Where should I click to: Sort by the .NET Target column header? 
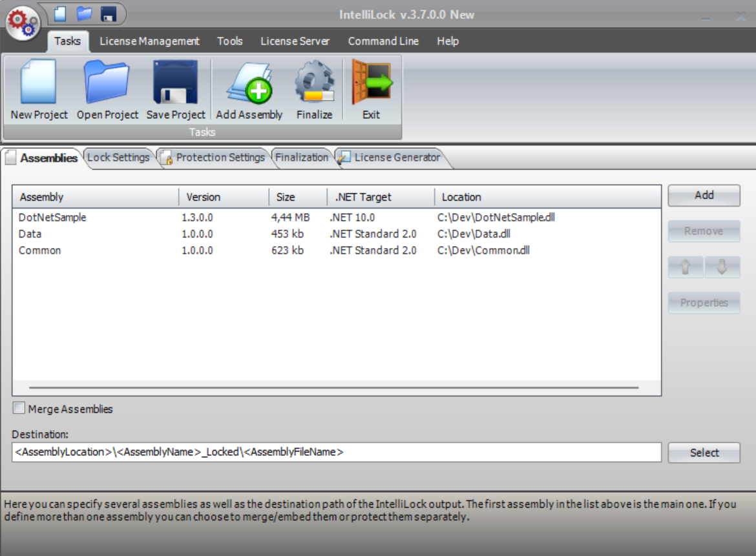coord(381,197)
